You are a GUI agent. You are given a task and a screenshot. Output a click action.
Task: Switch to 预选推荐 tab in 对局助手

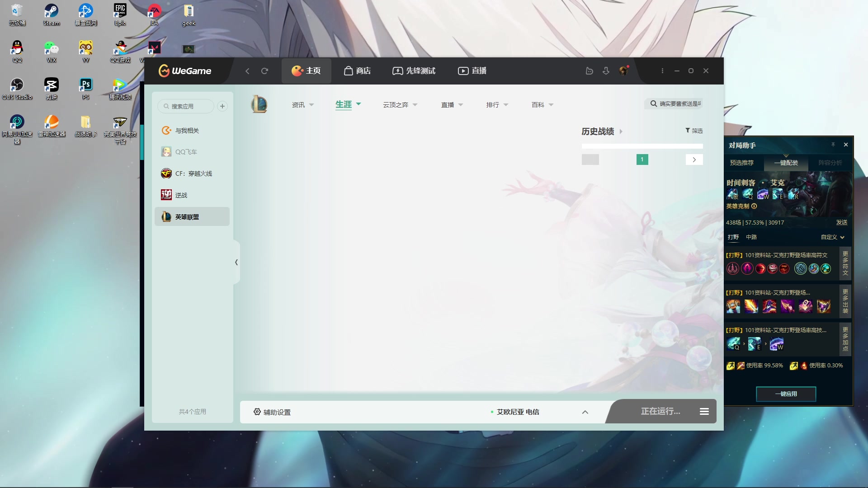click(x=742, y=163)
